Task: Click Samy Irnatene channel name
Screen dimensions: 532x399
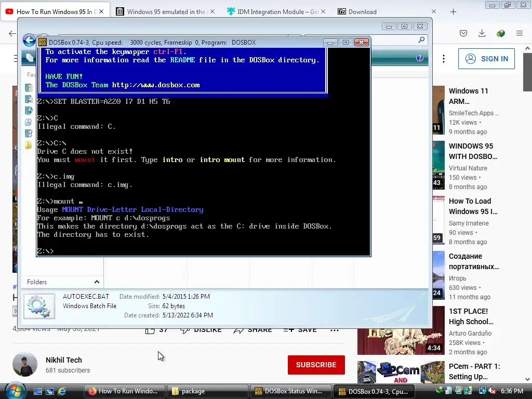Action: pos(469,223)
